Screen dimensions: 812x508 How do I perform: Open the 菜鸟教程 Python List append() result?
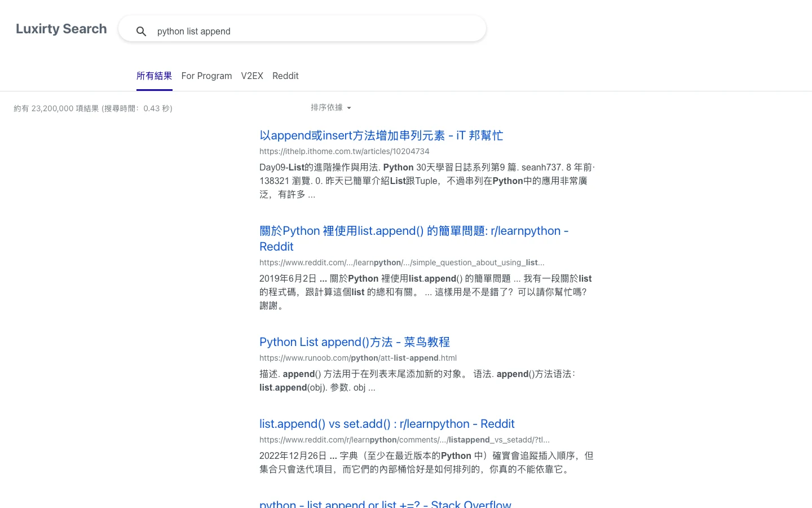355,342
